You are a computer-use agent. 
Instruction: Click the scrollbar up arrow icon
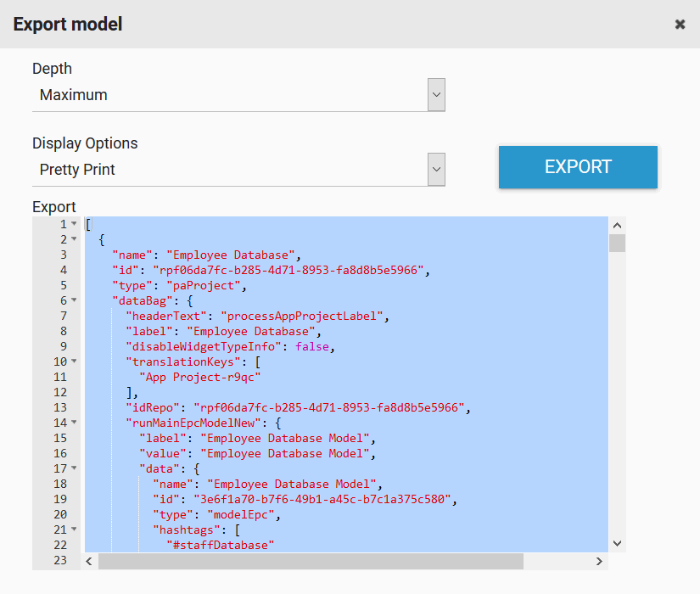click(617, 225)
